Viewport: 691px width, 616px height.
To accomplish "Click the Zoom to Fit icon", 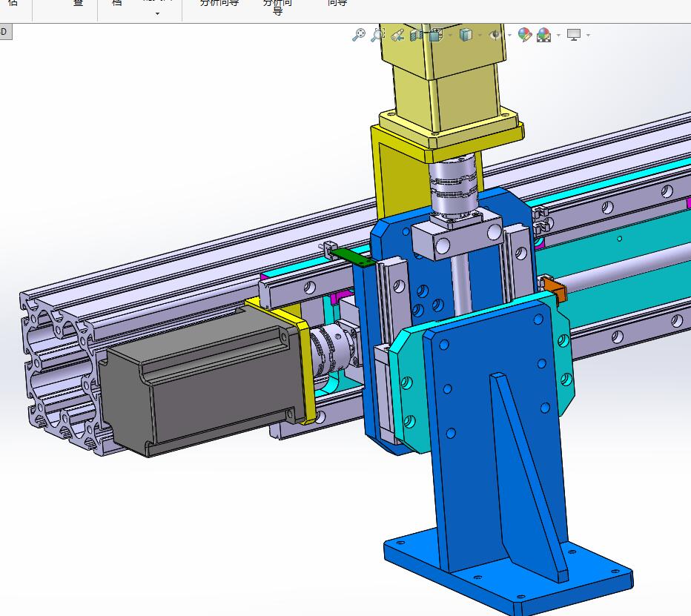I will click(359, 35).
